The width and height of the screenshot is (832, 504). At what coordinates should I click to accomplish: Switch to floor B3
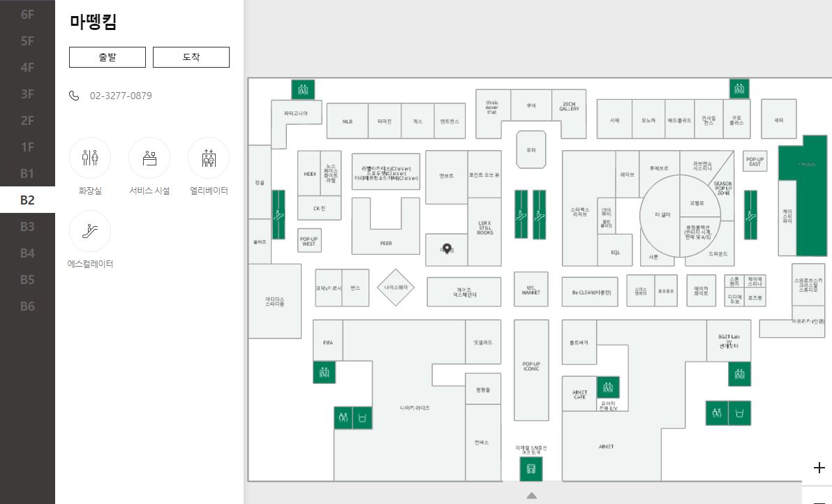[28, 227]
